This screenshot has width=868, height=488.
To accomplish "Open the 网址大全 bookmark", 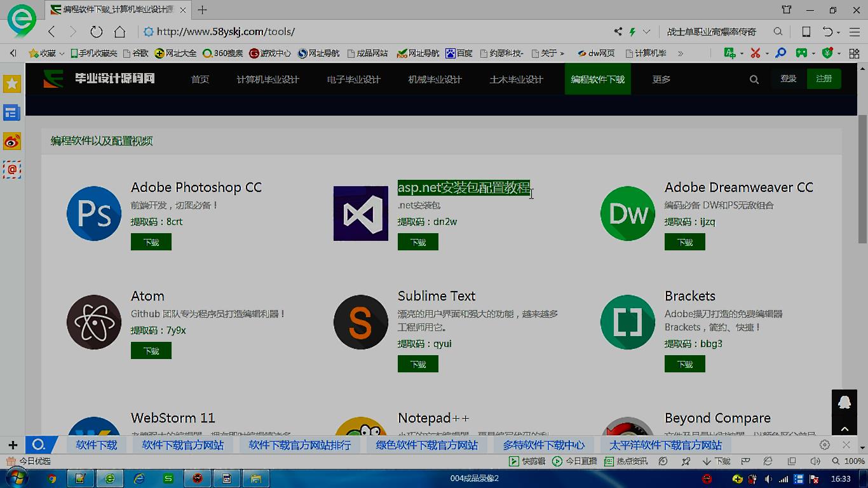I will [x=176, y=53].
